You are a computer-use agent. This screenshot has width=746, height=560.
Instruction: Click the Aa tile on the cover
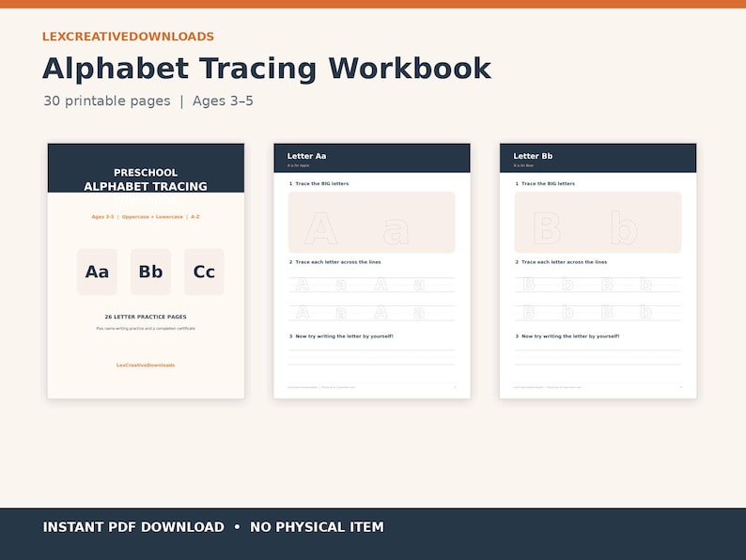(x=97, y=272)
